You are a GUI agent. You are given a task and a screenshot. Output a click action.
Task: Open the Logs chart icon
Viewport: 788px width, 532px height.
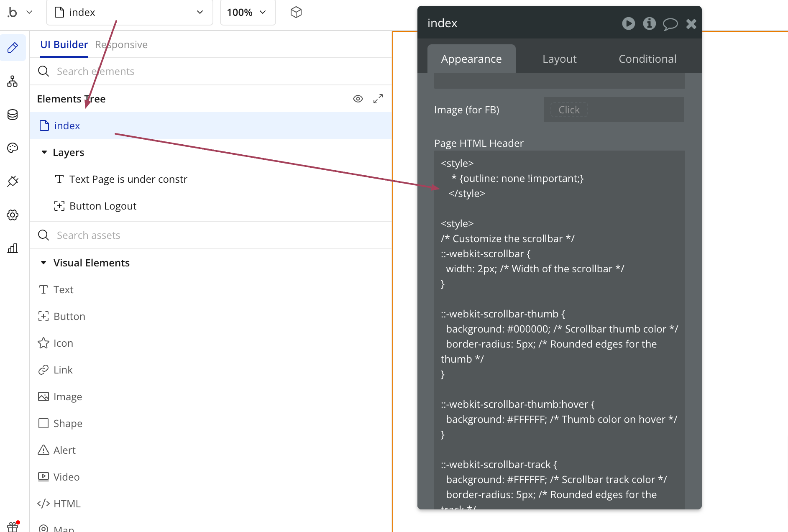(x=13, y=248)
